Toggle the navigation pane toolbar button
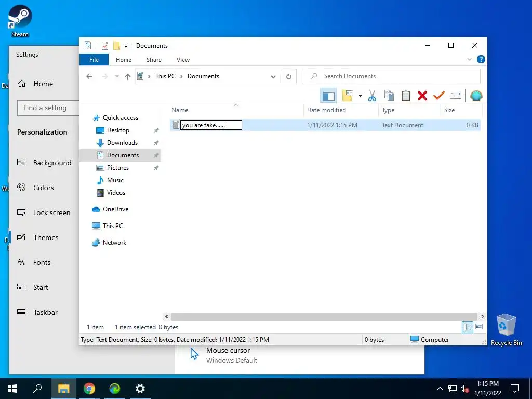The height and width of the screenshot is (399, 532). [x=328, y=96]
